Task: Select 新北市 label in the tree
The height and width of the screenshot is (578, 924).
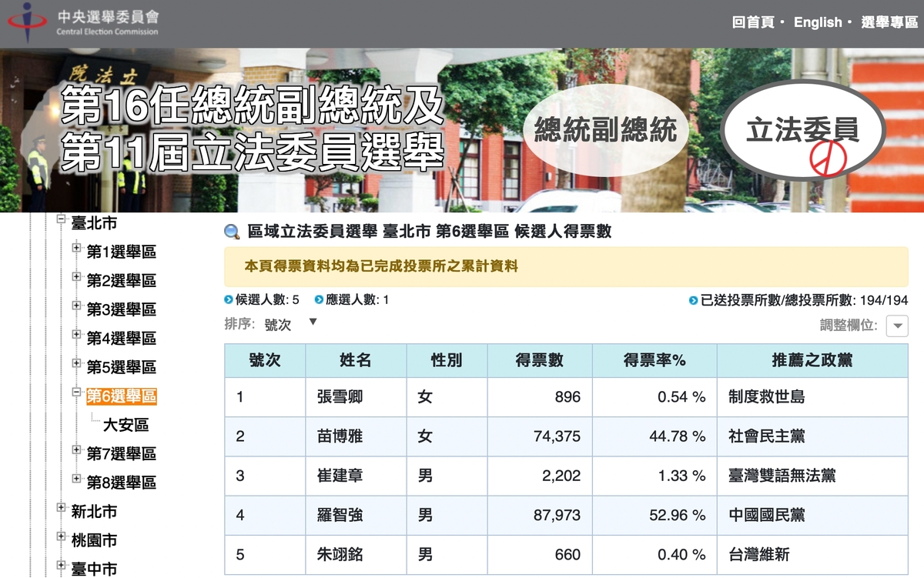Action: coord(94,512)
